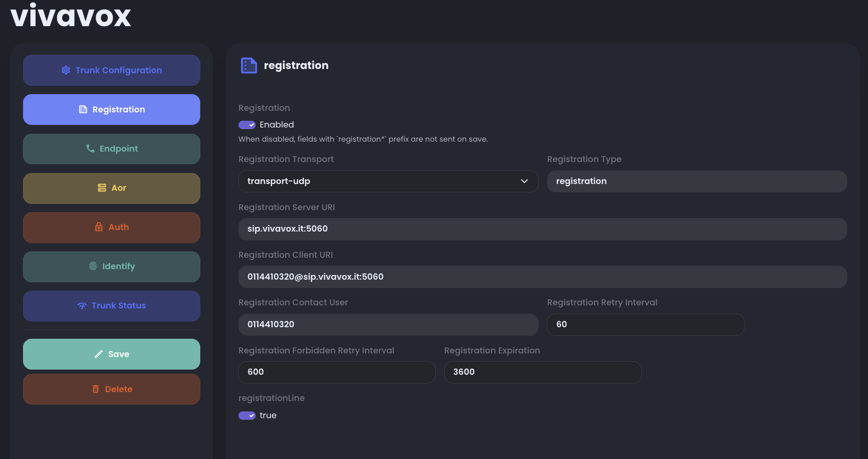This screenshot has height=459, width=868.
Task: Click the document icon beside Registration in sidebar
Action: (83, 109)
